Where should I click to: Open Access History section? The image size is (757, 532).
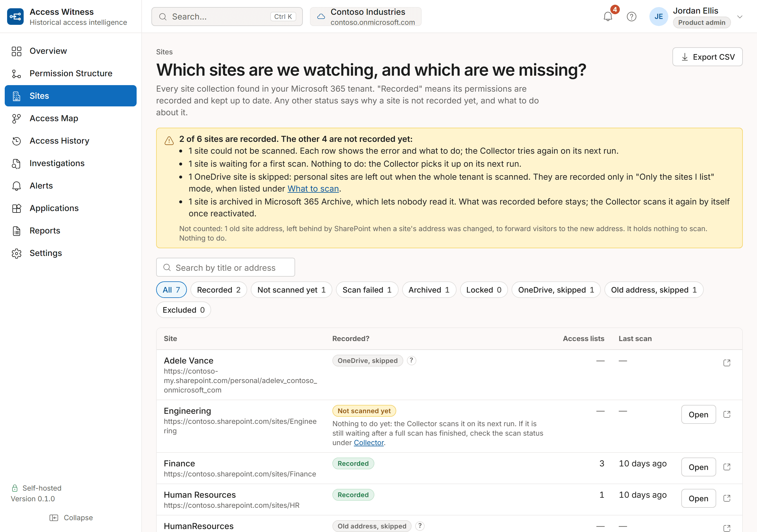click(x=71, y=140)
